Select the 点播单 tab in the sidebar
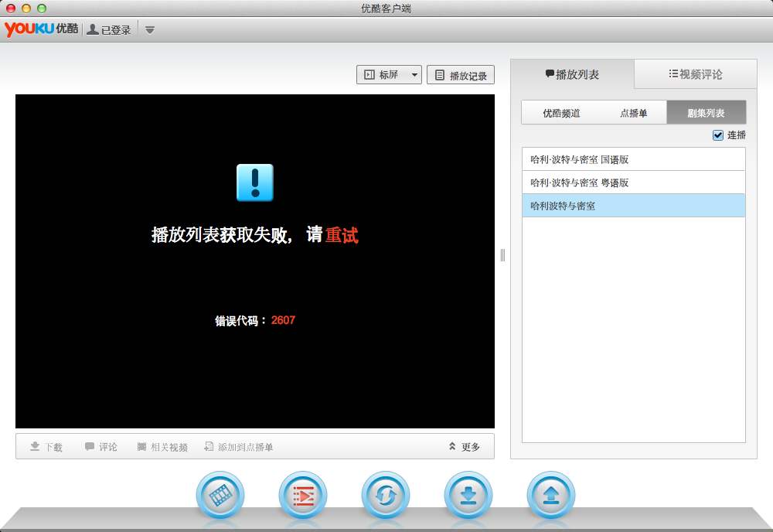773x532 pixels. tap(635, 112)
